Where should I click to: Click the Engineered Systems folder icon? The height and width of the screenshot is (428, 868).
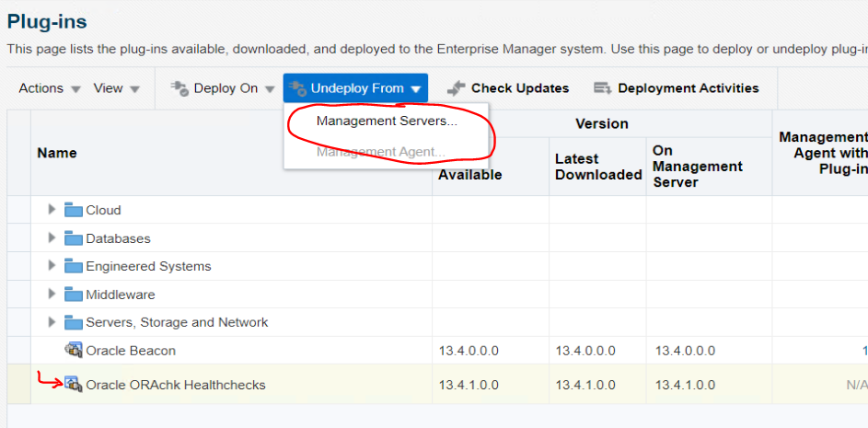[74, 266]
